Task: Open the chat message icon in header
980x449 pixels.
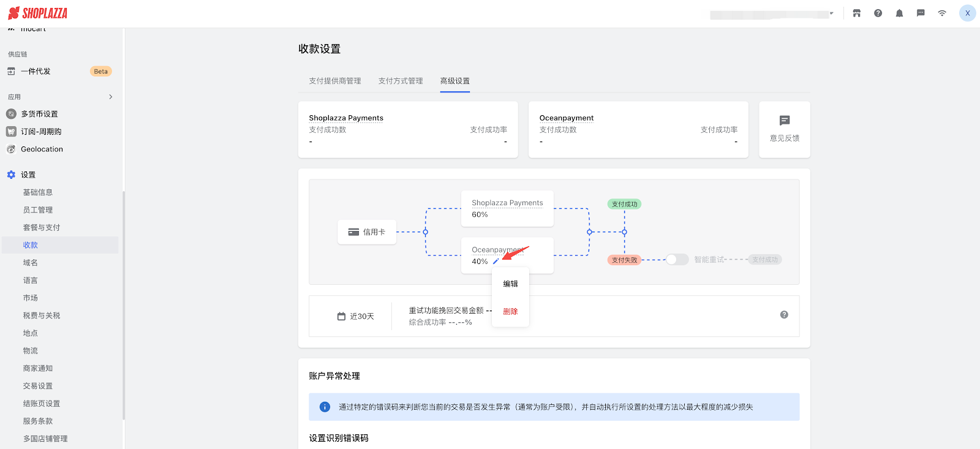Action: (x=921, y=13)
